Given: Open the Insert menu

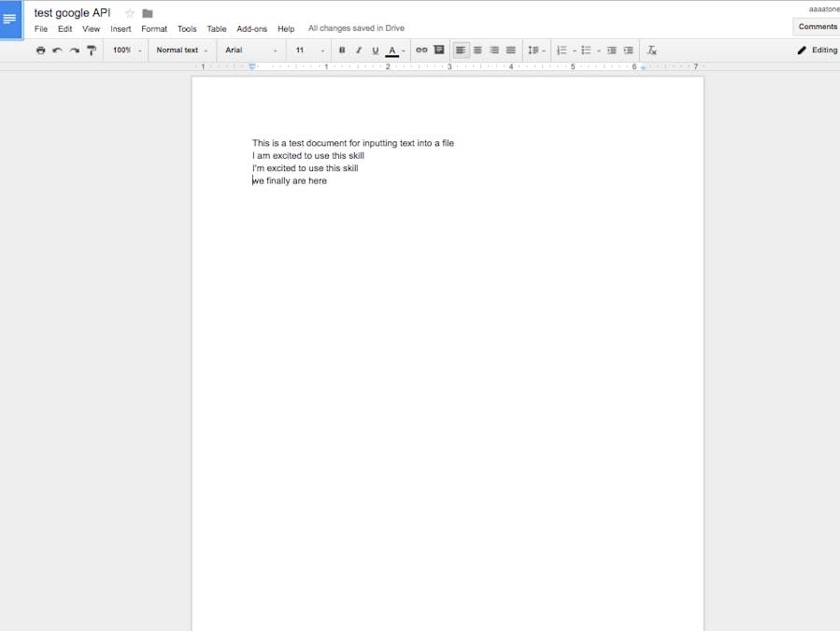Looking at the screenshot, I should (121, 29).
